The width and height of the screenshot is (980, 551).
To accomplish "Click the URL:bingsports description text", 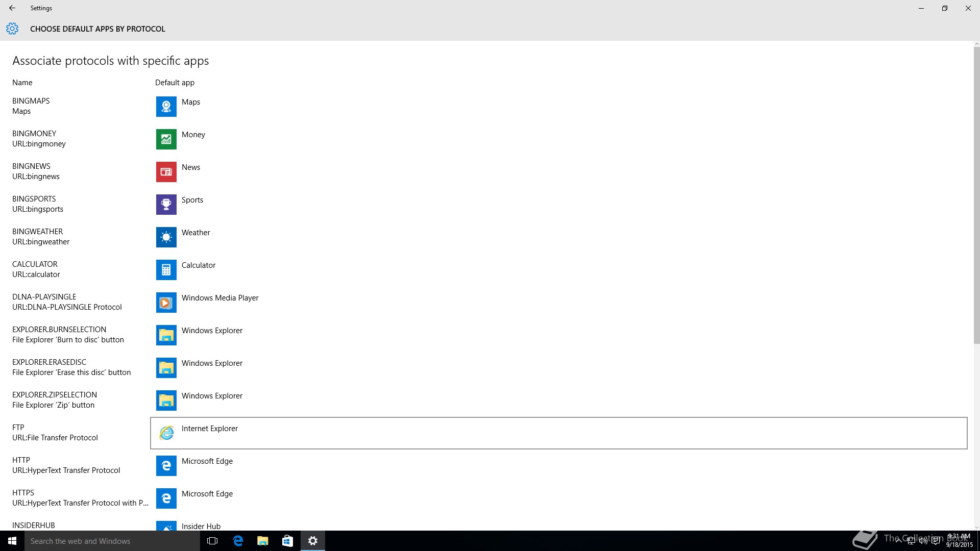I will [38, 209].
